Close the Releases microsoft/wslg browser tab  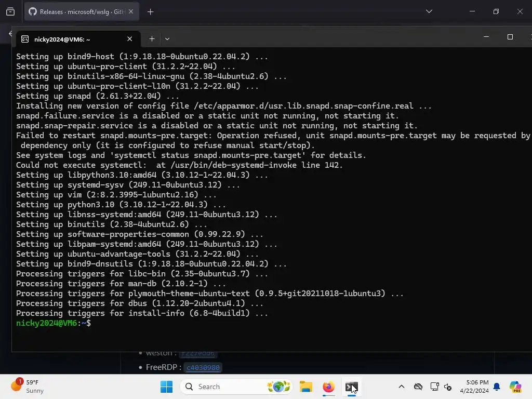coord(131,12)
